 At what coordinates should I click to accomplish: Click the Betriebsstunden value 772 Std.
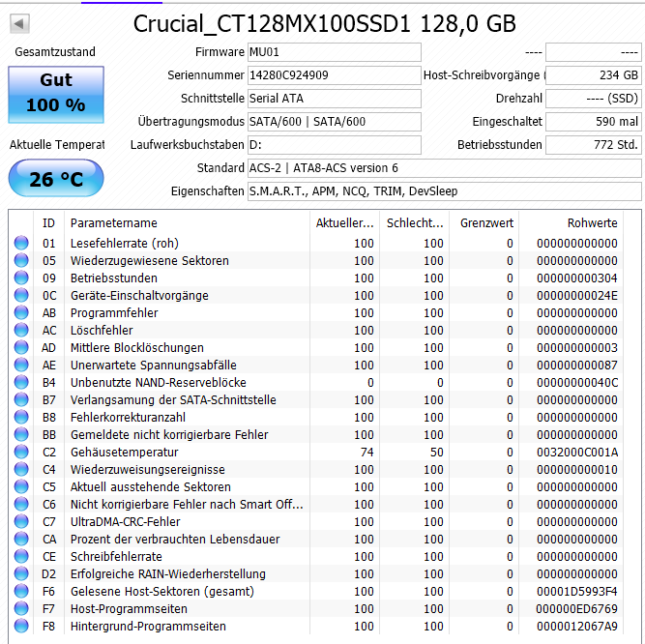(x=593, y=145)
